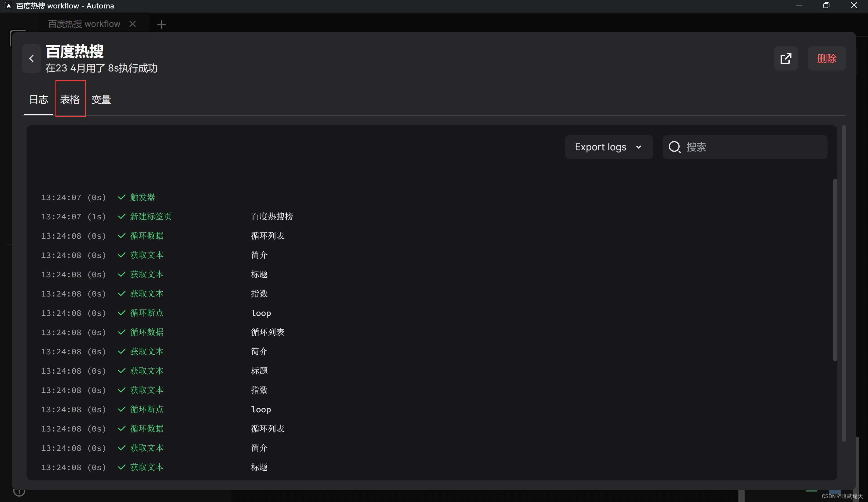Click the 搜索 search field
The width and height of the screenshot is (868, 502).
click(x=745, y=147)
